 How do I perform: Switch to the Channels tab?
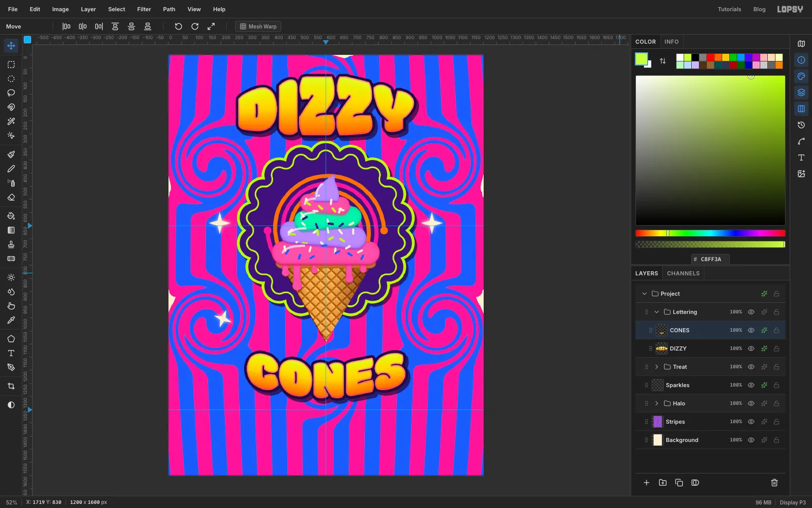click(683, 273)
